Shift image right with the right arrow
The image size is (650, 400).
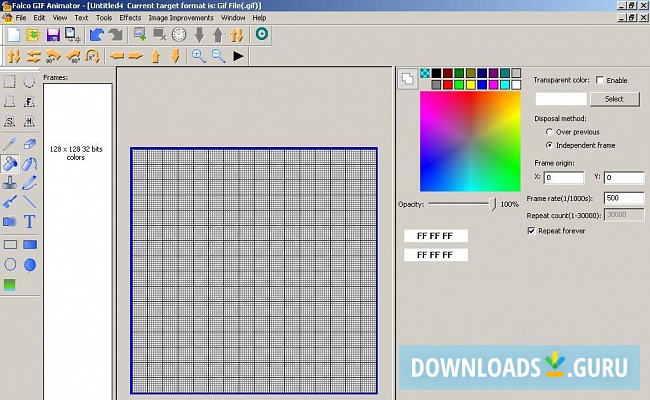(x=136, y=56)
